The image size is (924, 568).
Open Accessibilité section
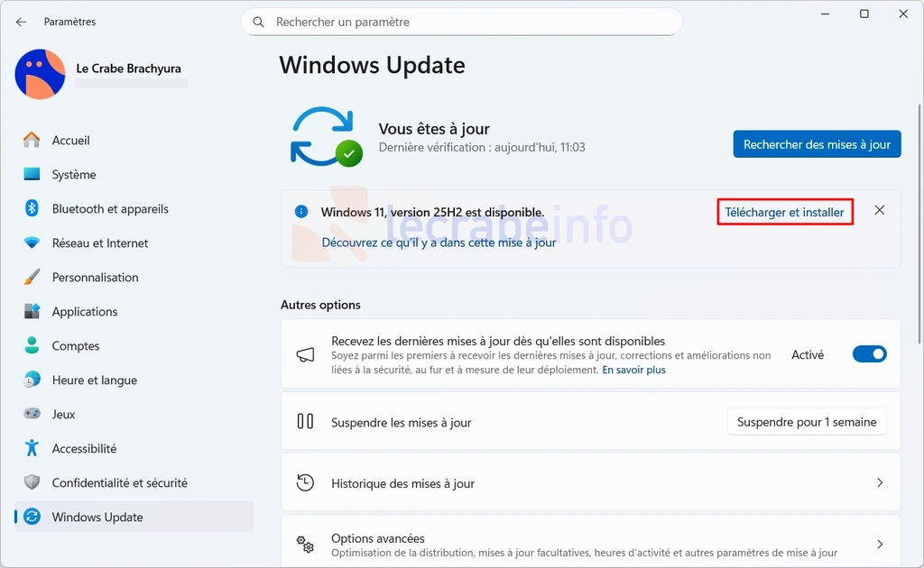click(x=134, y=448)
